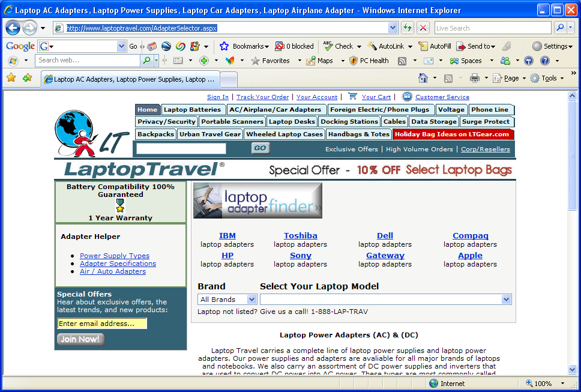Viewport: 581px width, 392px height.
Task: Click the Customer Service phone icon
Action: [407, 97]
